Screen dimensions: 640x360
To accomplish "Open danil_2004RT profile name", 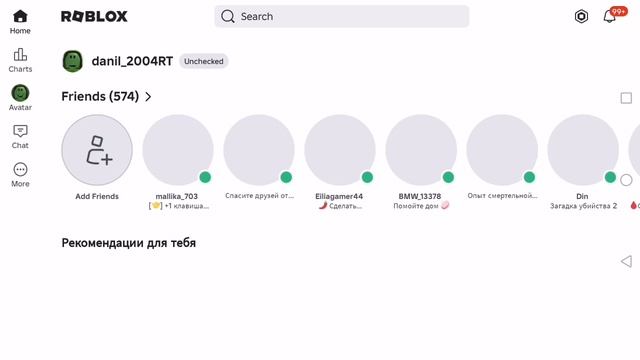I will [132, 61].
